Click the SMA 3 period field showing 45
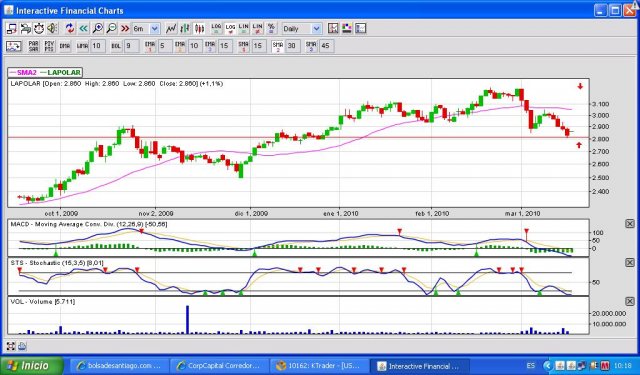 click(326, 46)
